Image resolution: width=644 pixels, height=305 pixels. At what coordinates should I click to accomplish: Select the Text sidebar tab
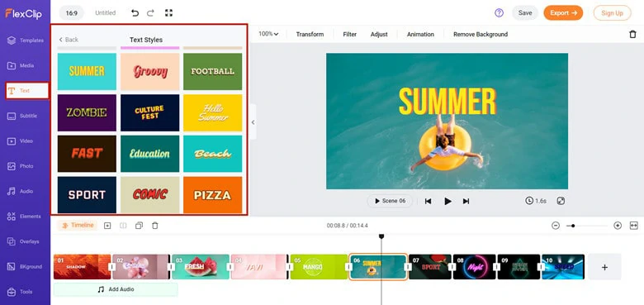click(27, 90)
